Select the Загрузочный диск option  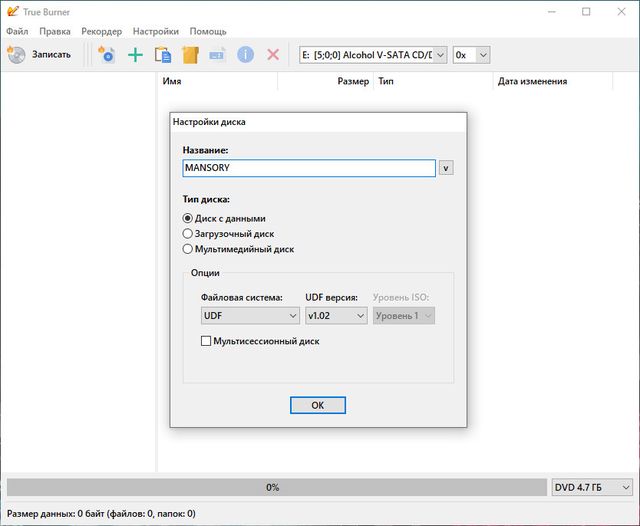pyautogui.click(x=188, y=233)
